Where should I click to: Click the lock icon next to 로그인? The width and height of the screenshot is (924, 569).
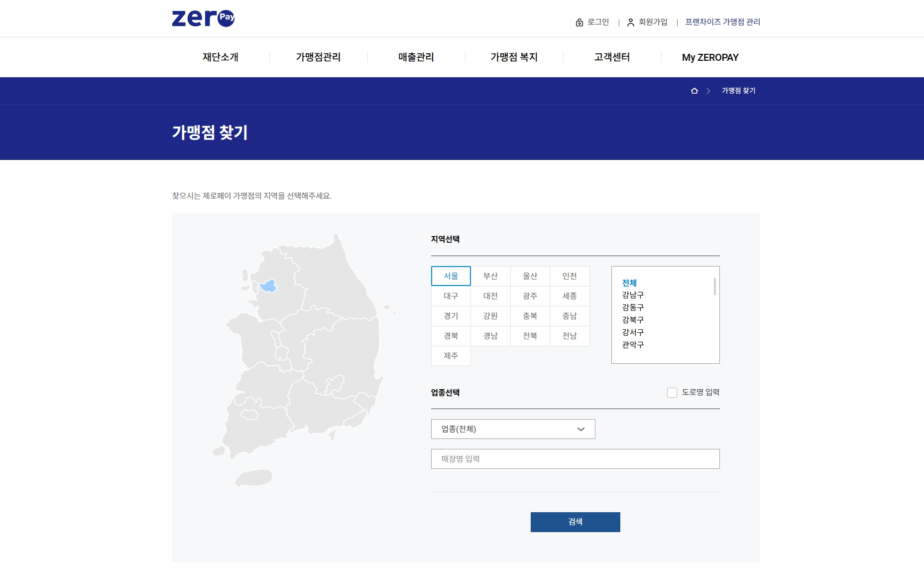click(x=579, y=22)
